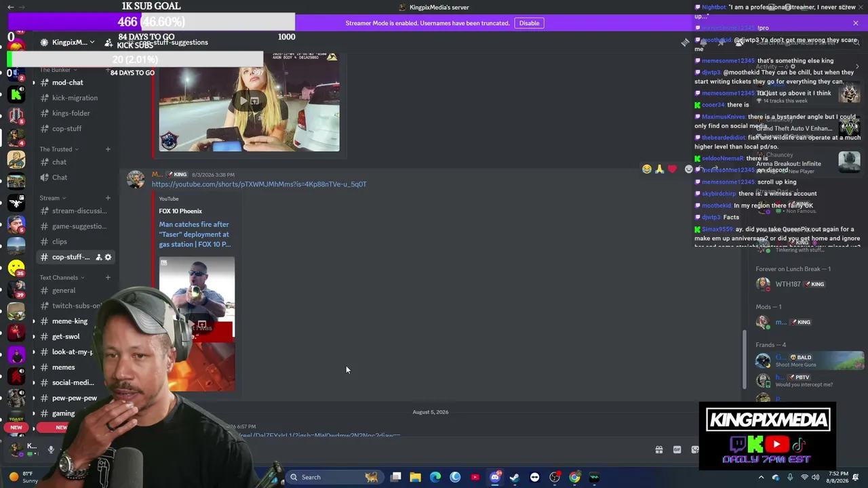This screenshot has height=488, width=868.
Task: Play the bodycam video
Action: (243, 101)
